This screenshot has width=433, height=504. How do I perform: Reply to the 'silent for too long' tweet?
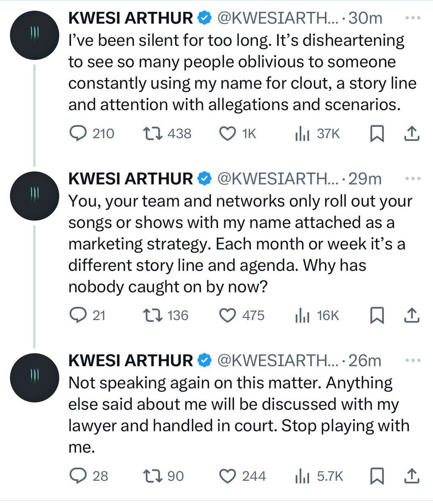pos(77,134)
